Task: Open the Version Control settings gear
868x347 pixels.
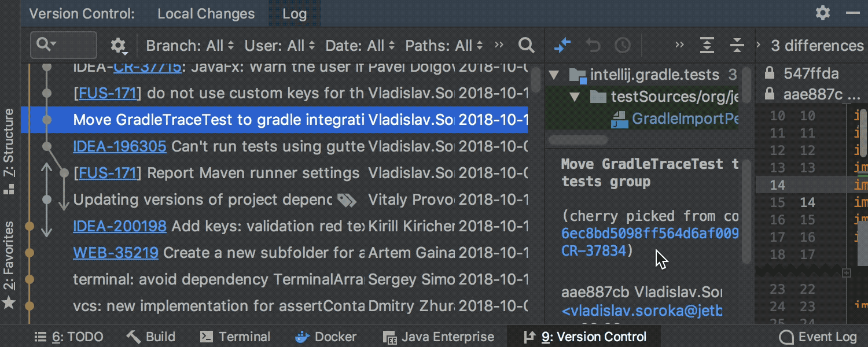Action: tap(823, 13)
